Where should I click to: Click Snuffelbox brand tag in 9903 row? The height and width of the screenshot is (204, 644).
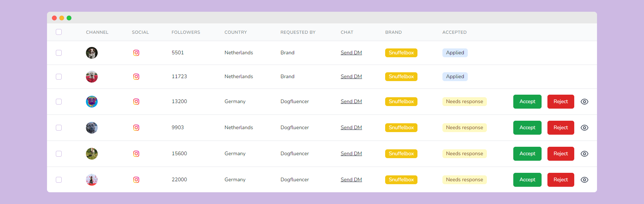pos(401,128)
